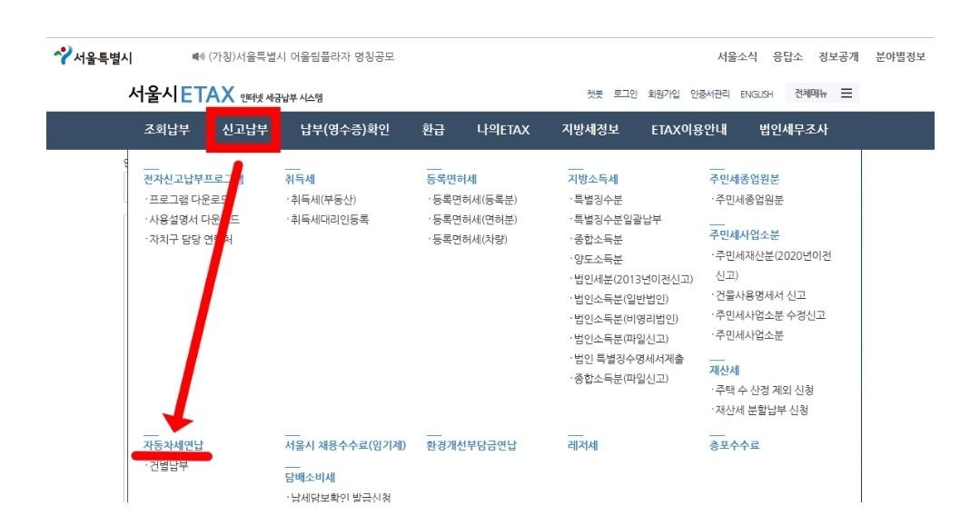Click the Seoul city logo
Viewport: 980px width, 516px height.
click(x=94, y=57)
